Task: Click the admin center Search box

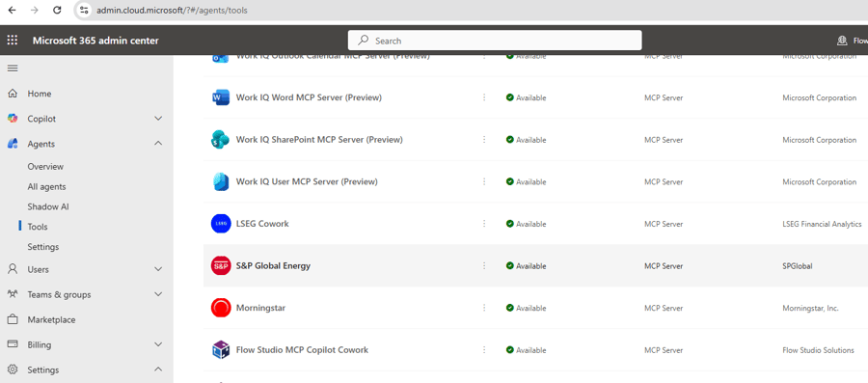Action: (x=495, y=41)
